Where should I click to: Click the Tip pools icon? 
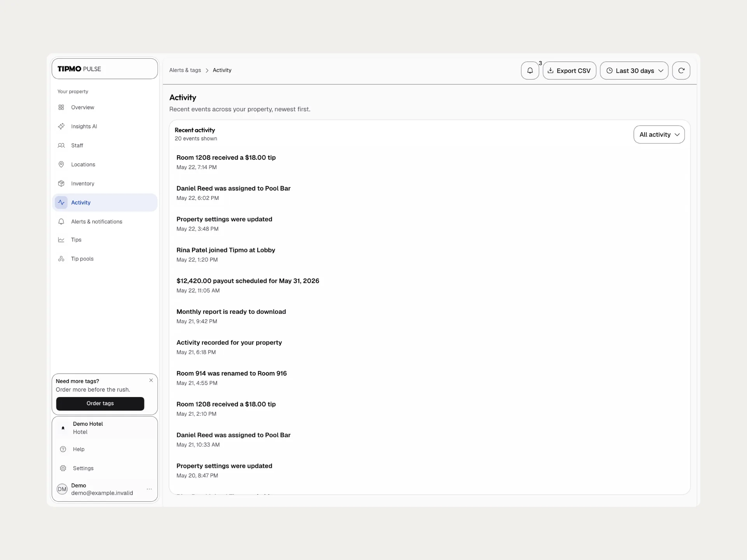61,259
